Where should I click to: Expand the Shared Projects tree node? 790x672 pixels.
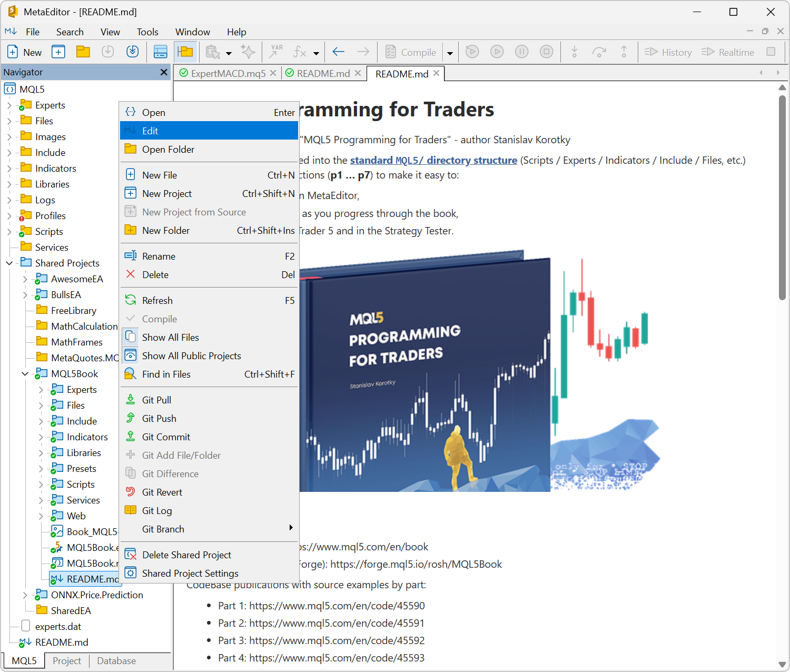[9, 263]
